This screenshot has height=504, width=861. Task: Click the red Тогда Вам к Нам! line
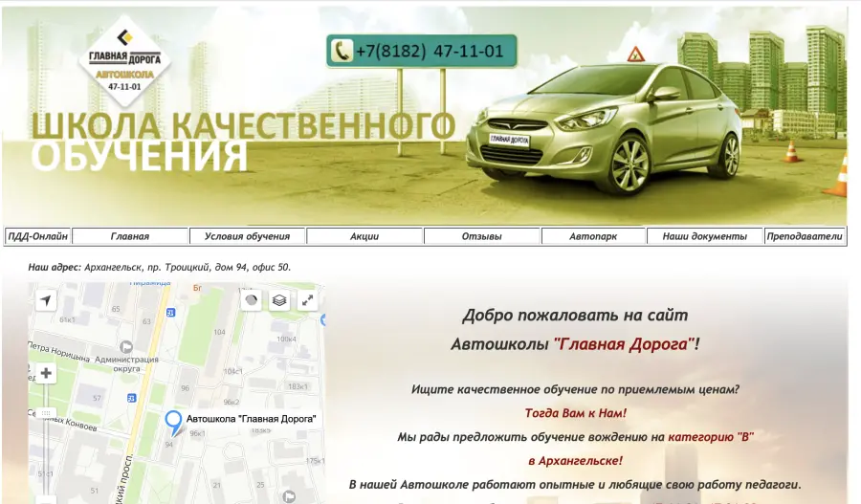tap(575, 413)
